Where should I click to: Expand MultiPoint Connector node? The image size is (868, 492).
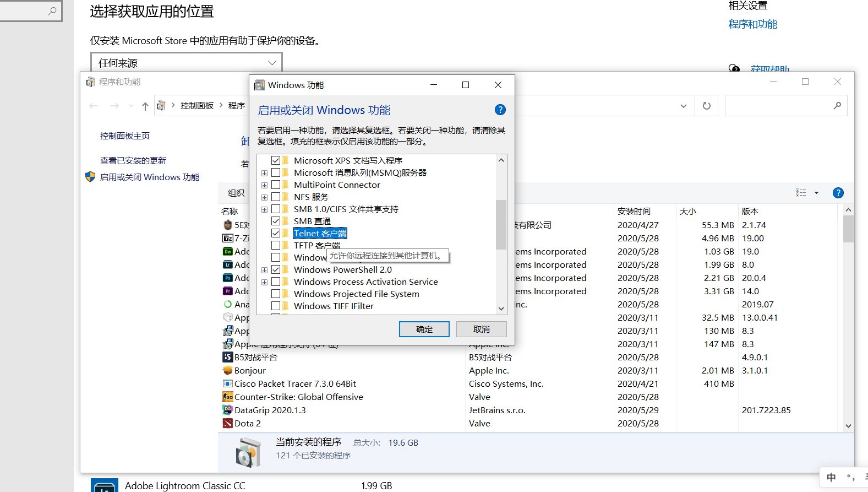264,185
